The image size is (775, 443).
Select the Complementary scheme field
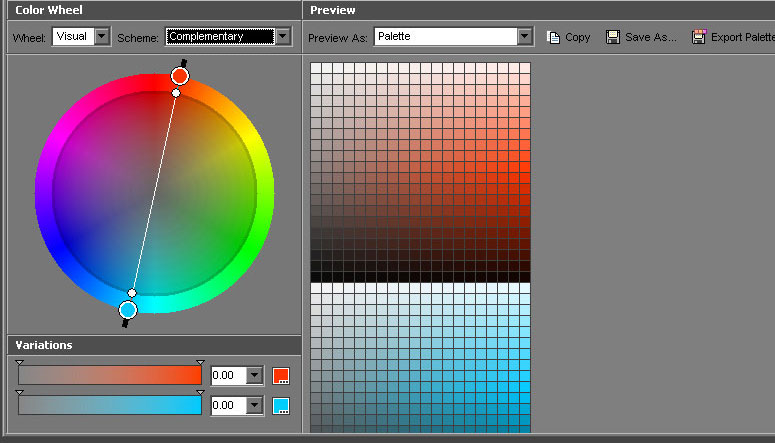pyautogui.click(x=220, y=36)
